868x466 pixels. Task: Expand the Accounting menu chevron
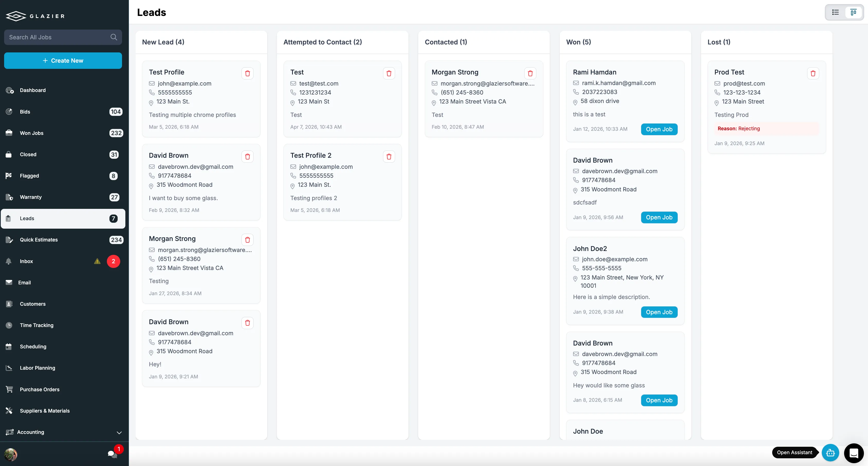coord(119,432)
